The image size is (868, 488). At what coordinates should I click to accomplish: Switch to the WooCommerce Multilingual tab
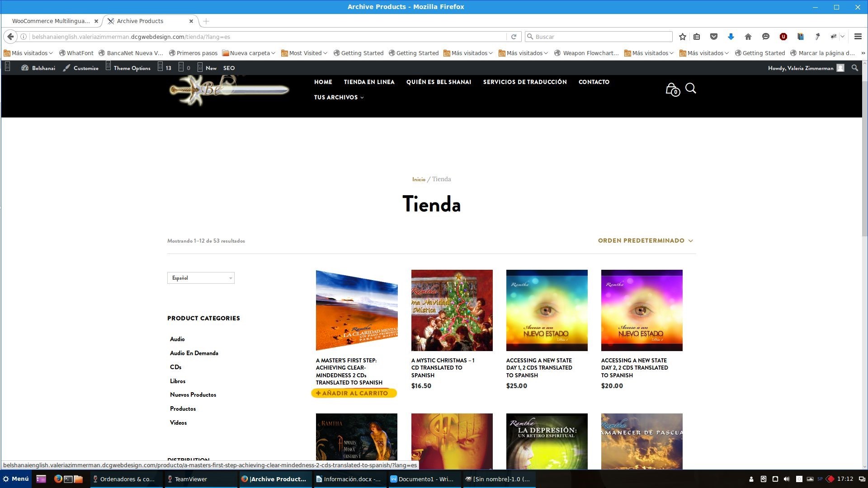tap(51, 21)
